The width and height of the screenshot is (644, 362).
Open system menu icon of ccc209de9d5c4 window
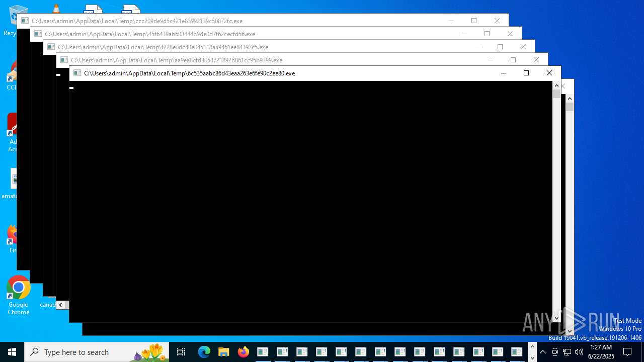[25, 21]
